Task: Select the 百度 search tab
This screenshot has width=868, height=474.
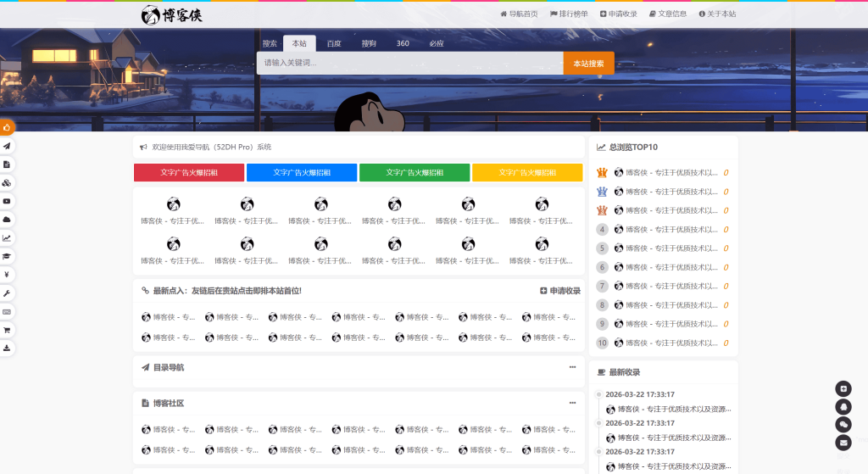Action: pos(334,43)
